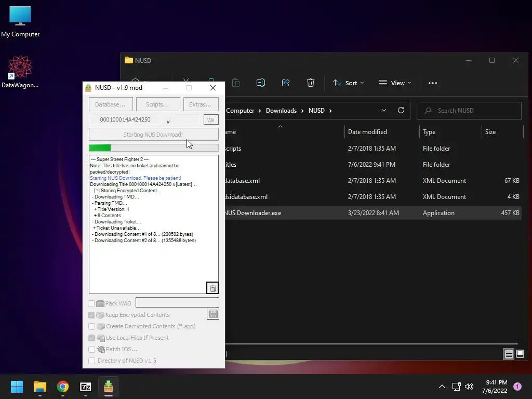The height and width of the screenshot is (399, 532).
Task: Click the 'Ticket Unavailable' log line
Action: 117,228
